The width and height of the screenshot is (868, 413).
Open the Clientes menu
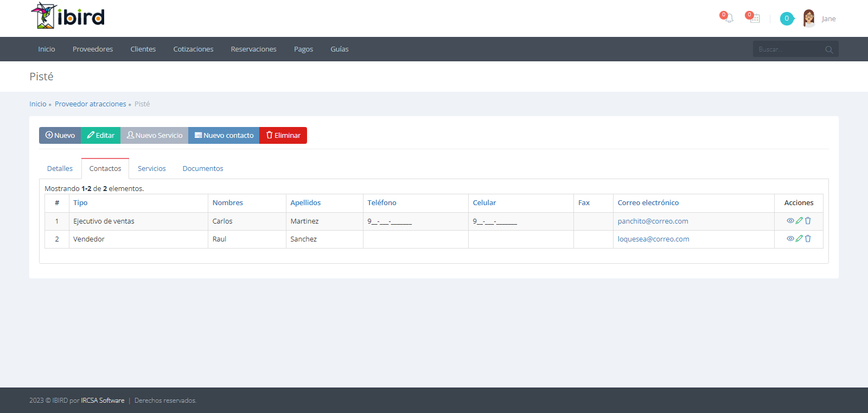143,49
